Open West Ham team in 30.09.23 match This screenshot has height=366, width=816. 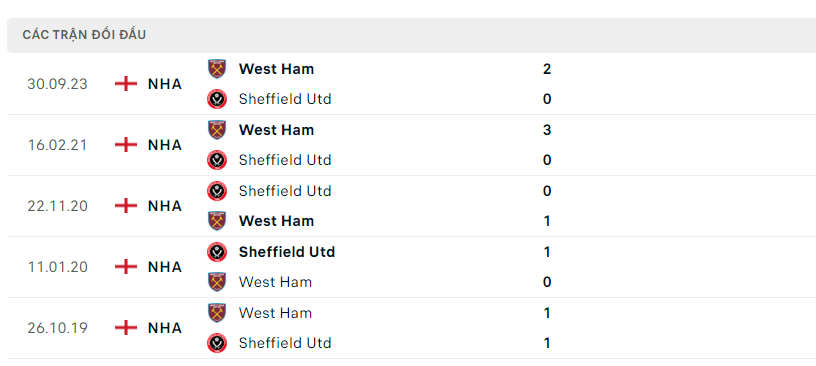[x=276, y=69]
